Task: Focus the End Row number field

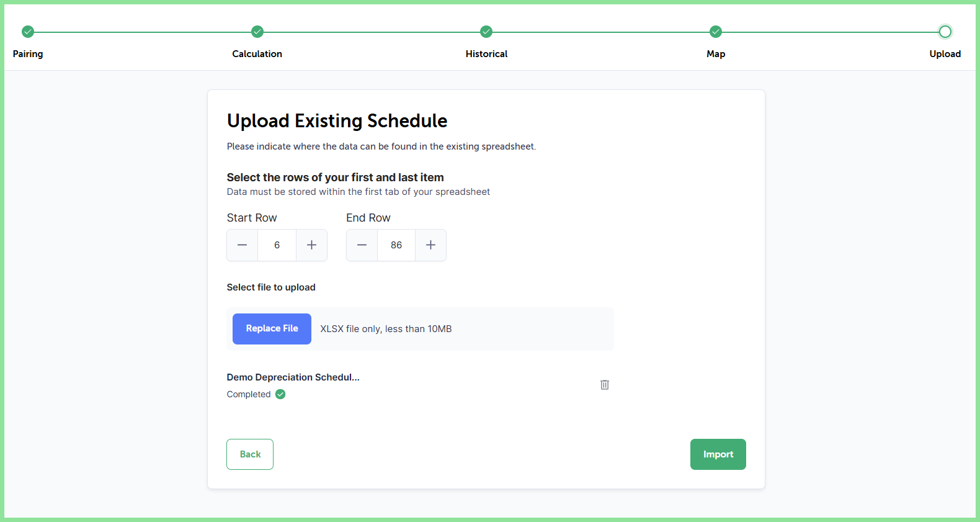Action: coord(396,245)
